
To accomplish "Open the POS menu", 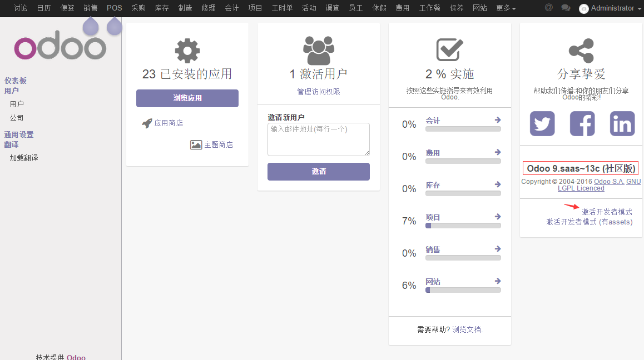I will point(115,8).
